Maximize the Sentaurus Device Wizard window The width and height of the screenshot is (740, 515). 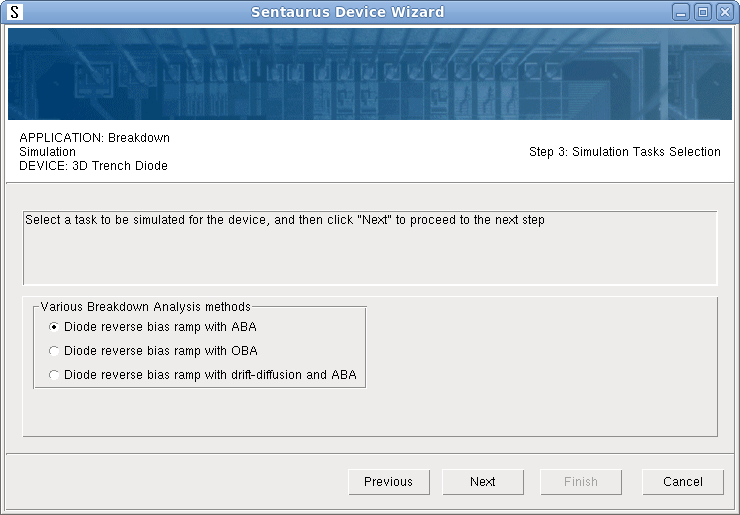pyautogui.click(x=703, y=12)
